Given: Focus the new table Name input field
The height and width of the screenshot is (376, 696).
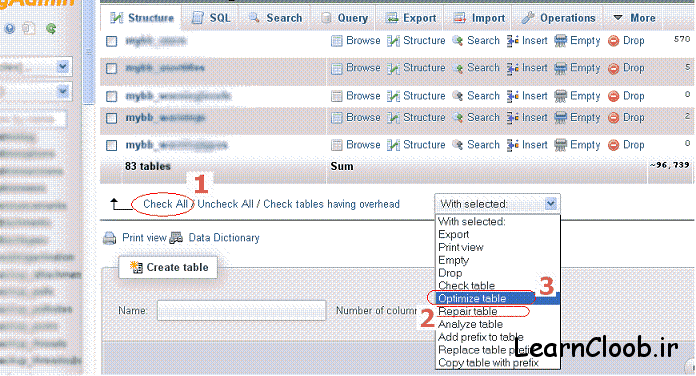Looking at the screenshot, I should (241, 311).
